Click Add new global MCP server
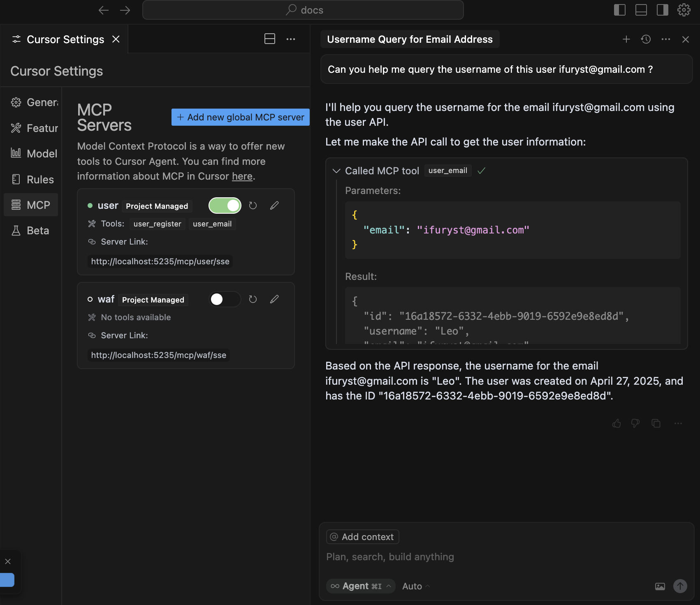Image resolution: width=700 pixels, height=605 pixels. click(x=241, y=117)
